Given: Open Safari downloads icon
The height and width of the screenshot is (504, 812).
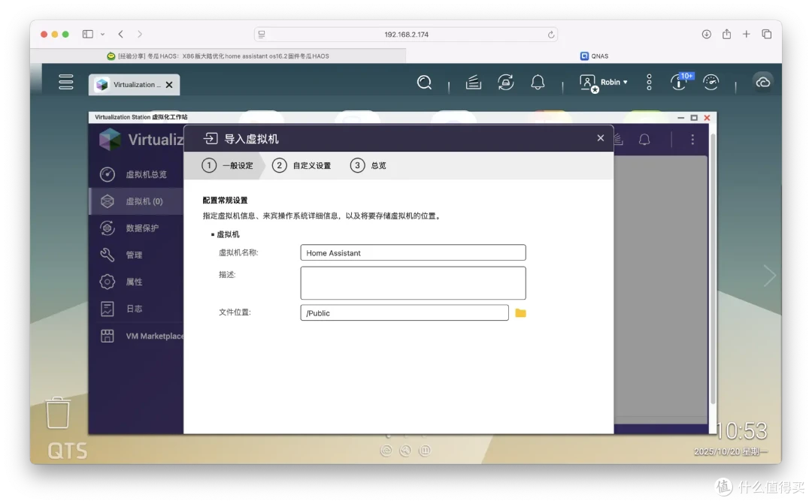Looking at the screenshot, I should tap(706, 34).
